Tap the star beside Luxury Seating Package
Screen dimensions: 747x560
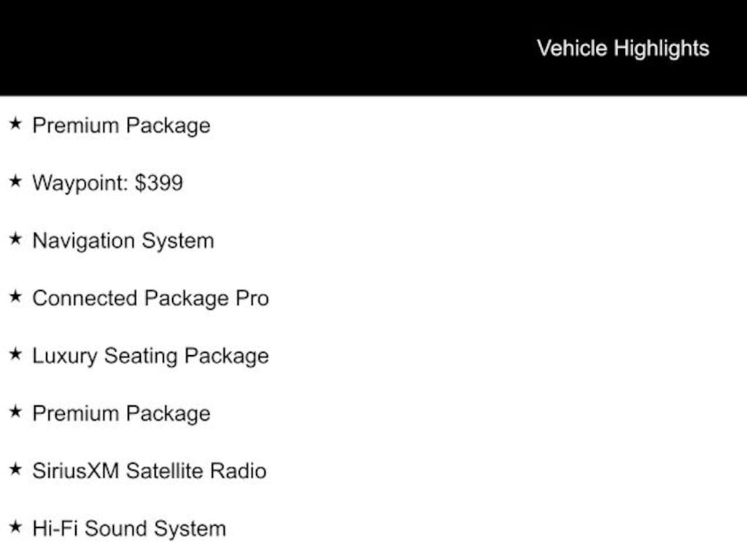point(15,354)
